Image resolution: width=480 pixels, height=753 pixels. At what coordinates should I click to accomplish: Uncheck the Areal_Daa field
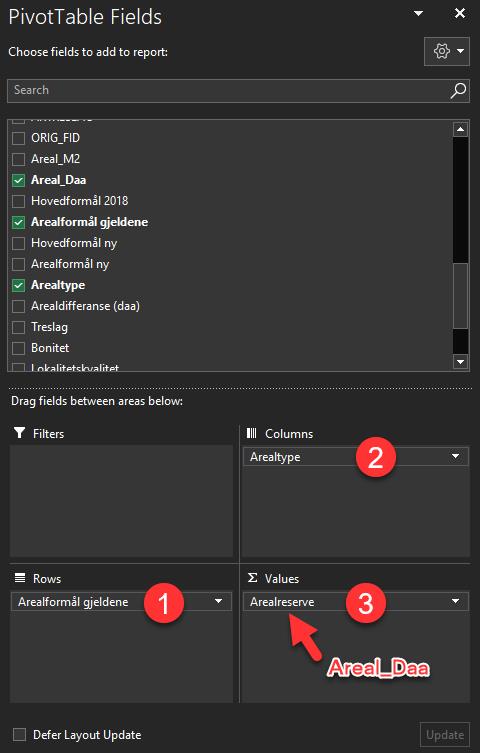18,180
